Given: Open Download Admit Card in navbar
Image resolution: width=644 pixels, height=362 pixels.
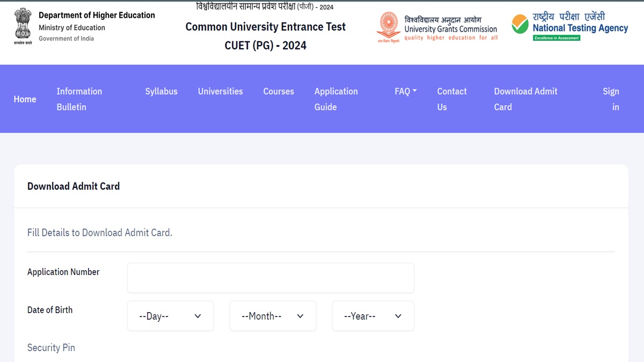Looking at the screenshot, I should (526, 99).
